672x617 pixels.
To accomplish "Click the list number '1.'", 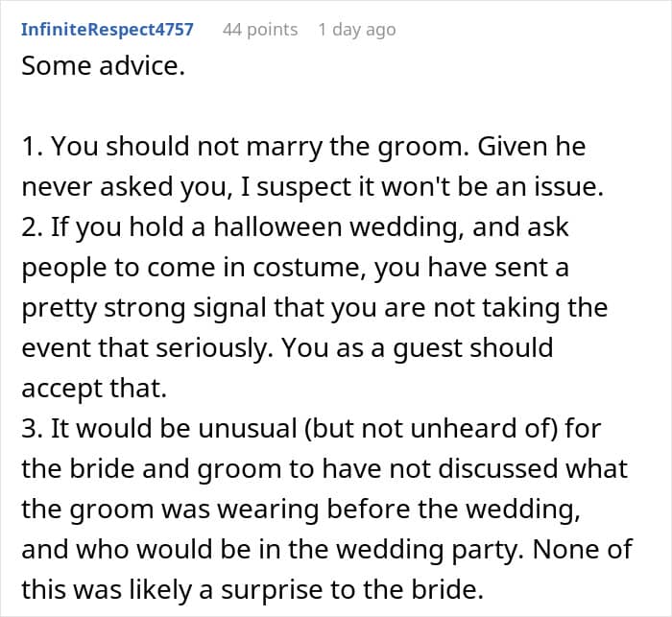I will tap(31, 148).
